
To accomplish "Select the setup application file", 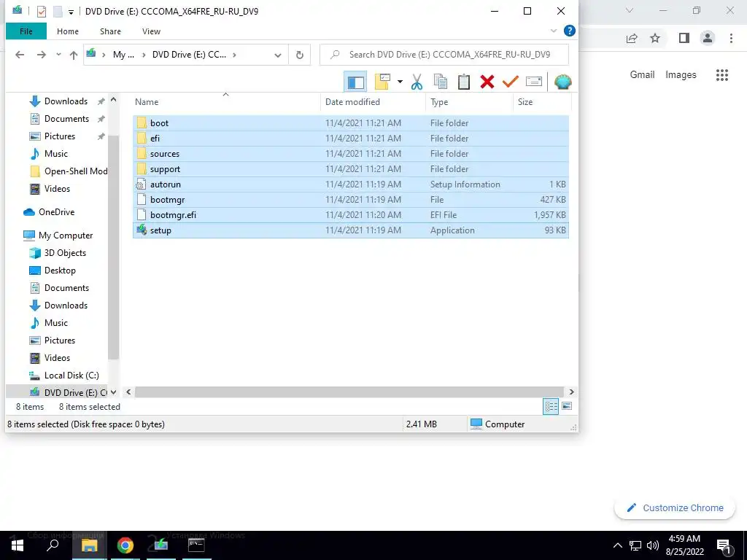I will point(351,230).
